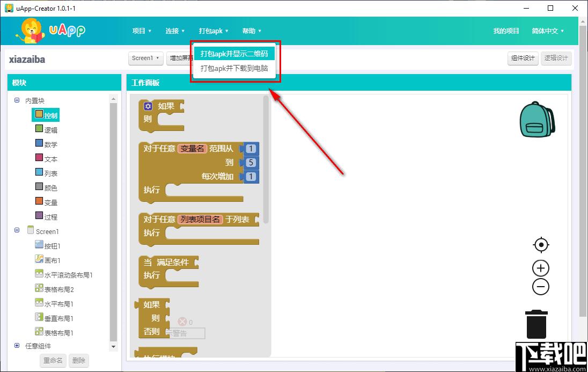The height and width of the screenshot is (372, 588).
Task: Open the 文本 block category
Action: [x=46, y=158]
